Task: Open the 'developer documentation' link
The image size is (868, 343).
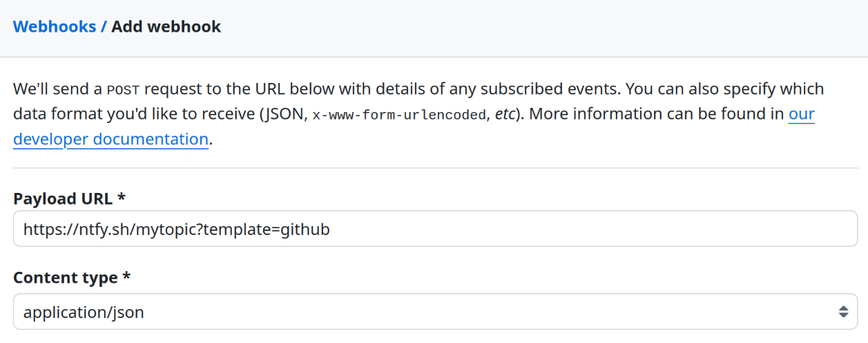Action: (110, 139)
